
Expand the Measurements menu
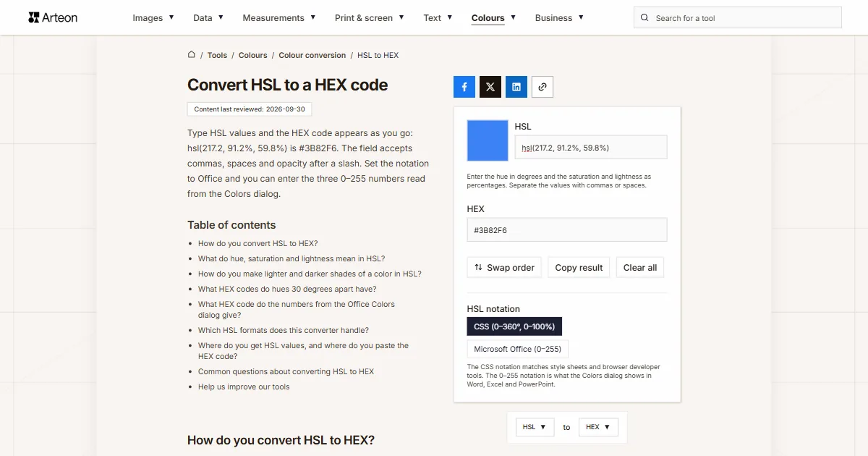279,17
